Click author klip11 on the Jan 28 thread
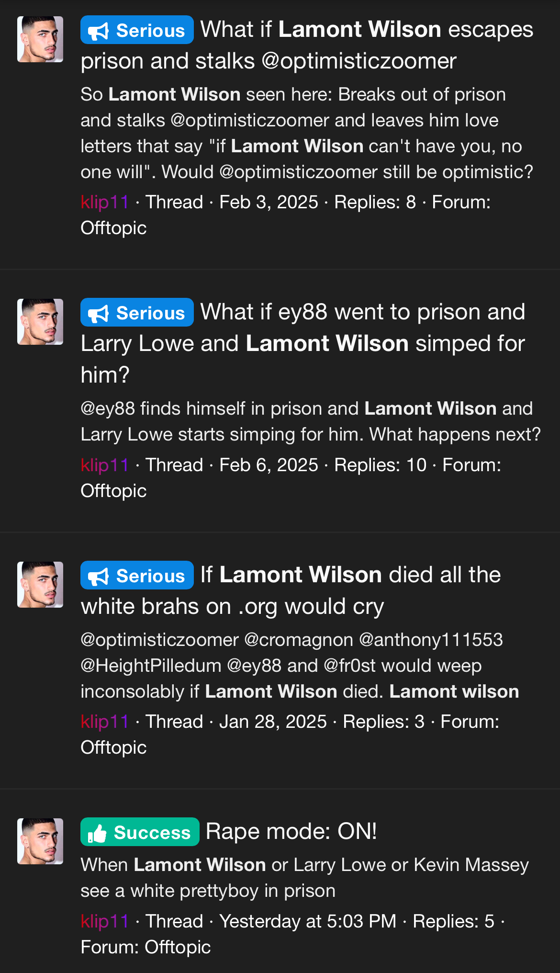The height and width of the screenshot is (973, 560). pos(104,722)
